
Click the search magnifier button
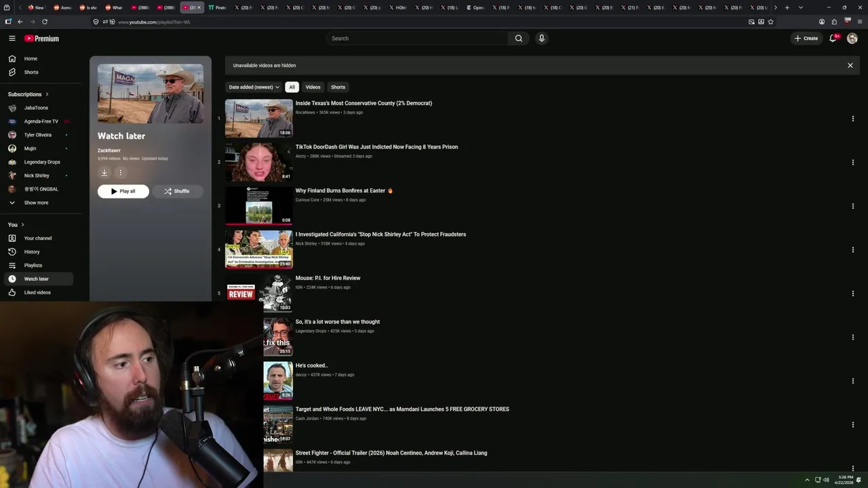click(x=519, y=39)
